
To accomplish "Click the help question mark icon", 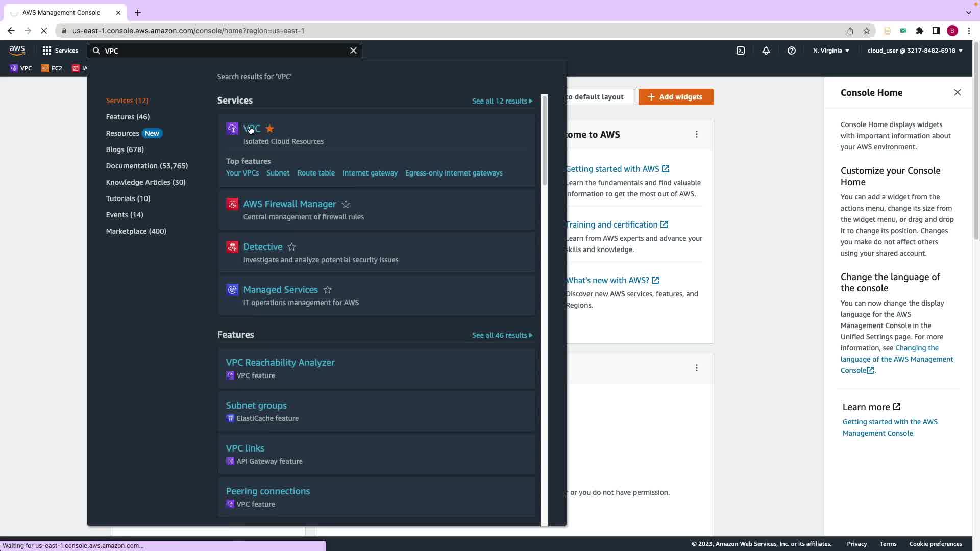I will pyautogui.click(x=792, y=51).
